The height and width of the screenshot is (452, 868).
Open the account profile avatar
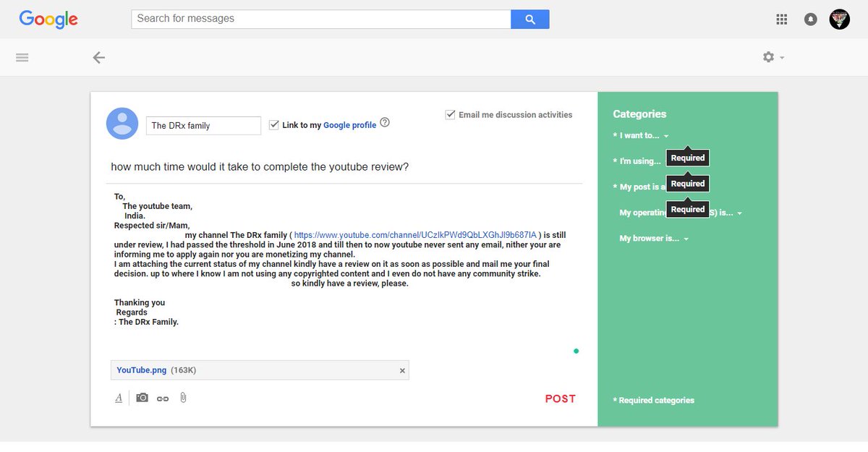pyautogui.click(x=839, y=20)
